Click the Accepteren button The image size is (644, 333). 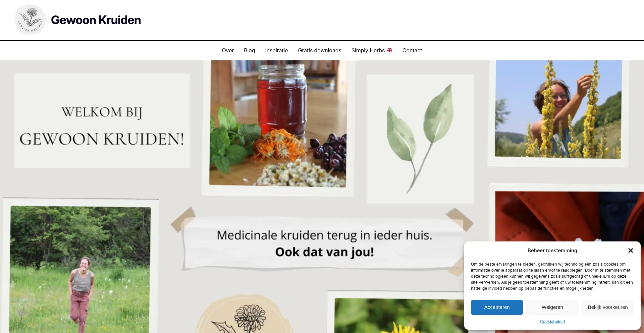point(497,307)
